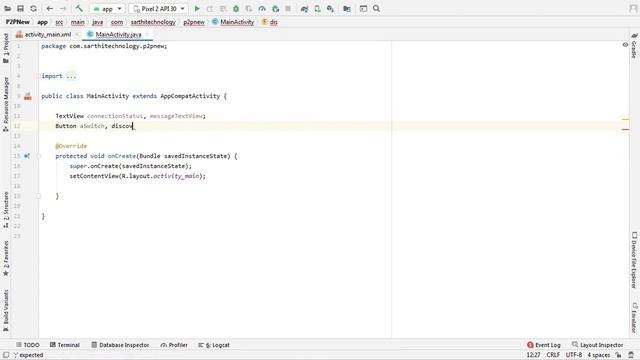Image resolution: width=640 pixels, height=360 pixels.
Task: Open the Gradle side panel
Action: point(634,46)
